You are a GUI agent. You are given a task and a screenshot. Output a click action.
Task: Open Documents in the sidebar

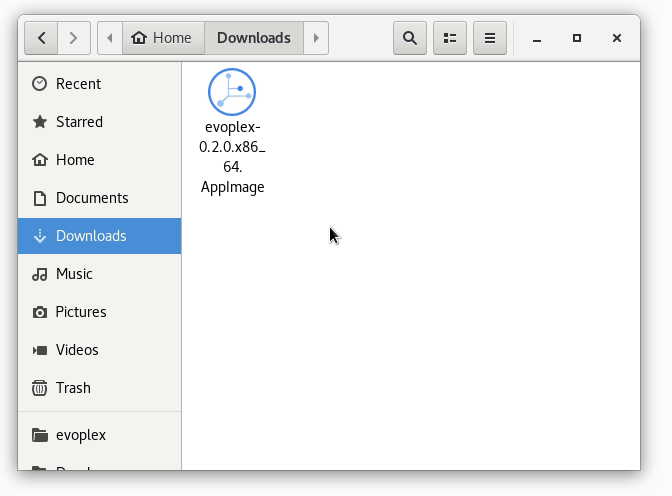[99, 198]
